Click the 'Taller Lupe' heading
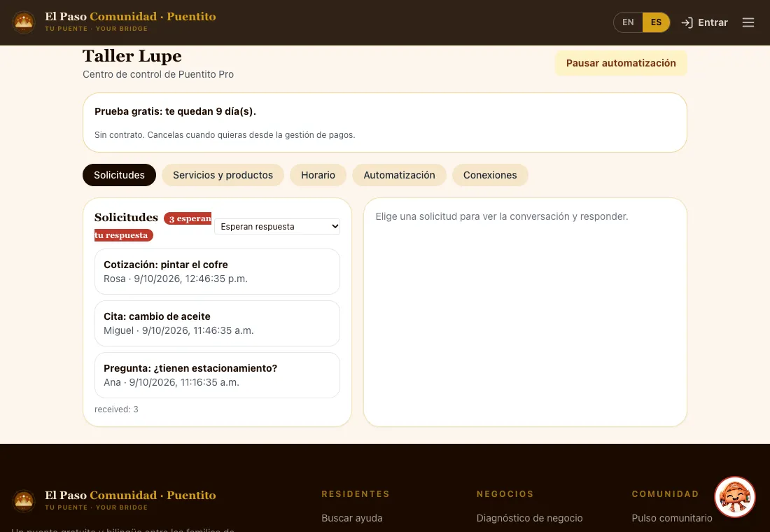 coord(132,56)
